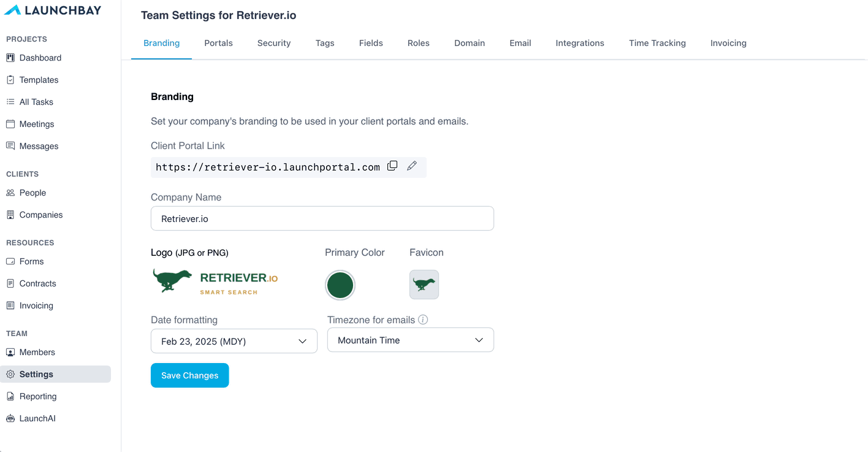Open the Date formatting dropdown
The height and width of the screenshot is (452, 868).
(x=234, y=341)
